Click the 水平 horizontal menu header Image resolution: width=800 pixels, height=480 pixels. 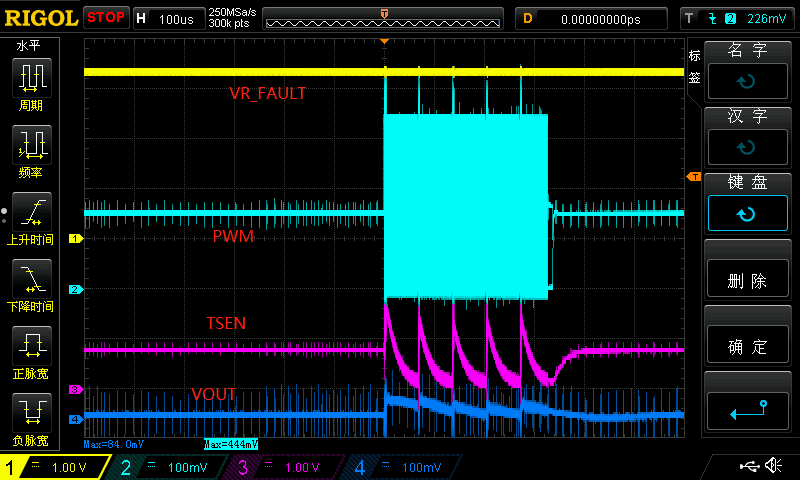[x=29, y=46]
